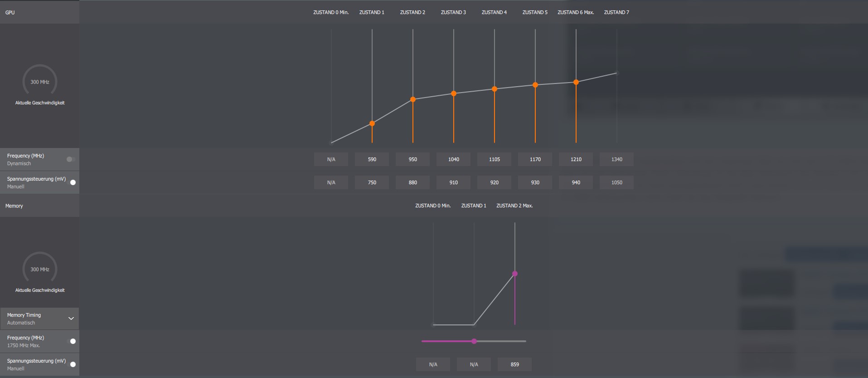
Task: Click the 1040 frequency field
Action: point(454,159)
